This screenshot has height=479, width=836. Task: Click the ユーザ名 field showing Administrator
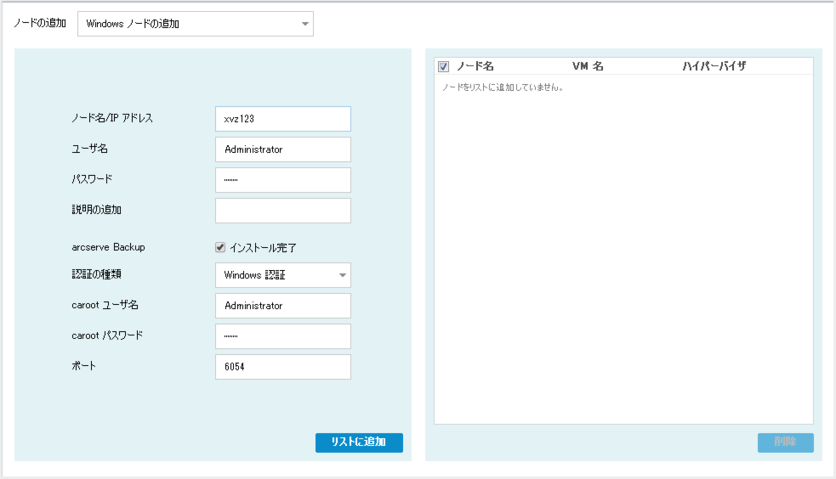coord(283,149)
